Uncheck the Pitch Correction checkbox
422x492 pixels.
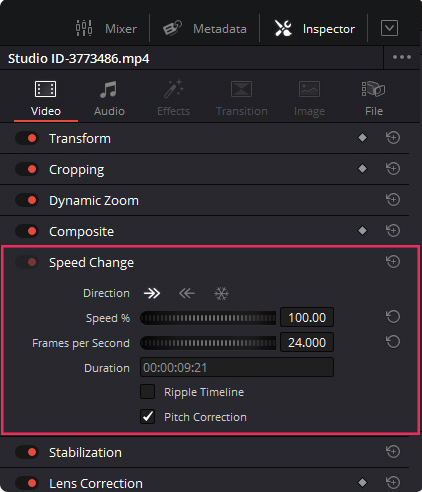[x=147, y=417]
